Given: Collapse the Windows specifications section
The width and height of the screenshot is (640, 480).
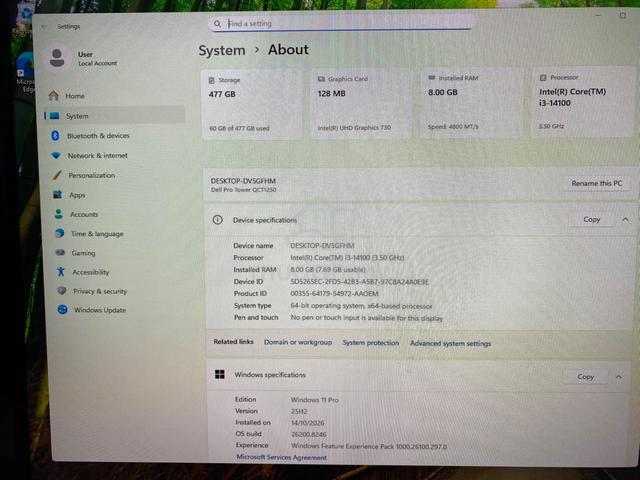Looking at the screenshot, I should coord(619,377).
